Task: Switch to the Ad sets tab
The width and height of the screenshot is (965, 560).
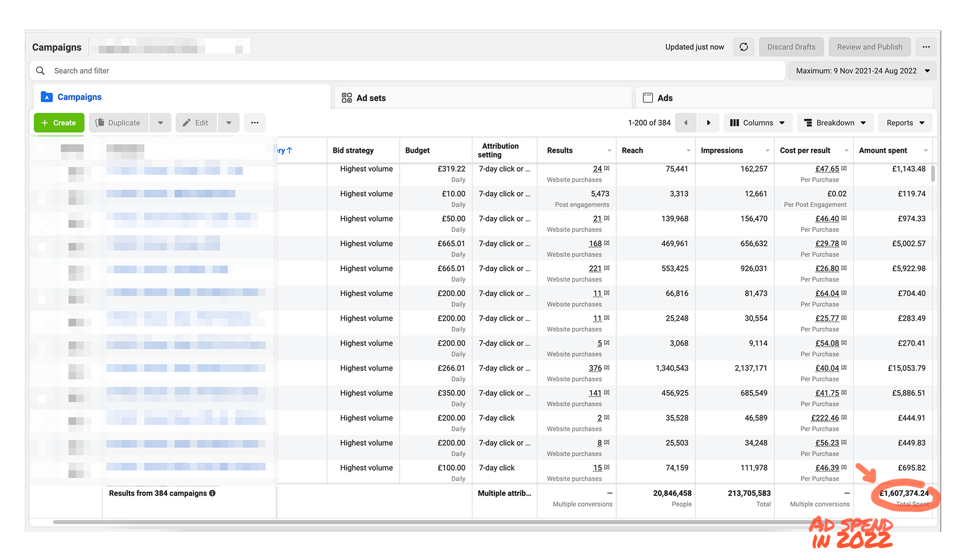Action: pos(483,98)
